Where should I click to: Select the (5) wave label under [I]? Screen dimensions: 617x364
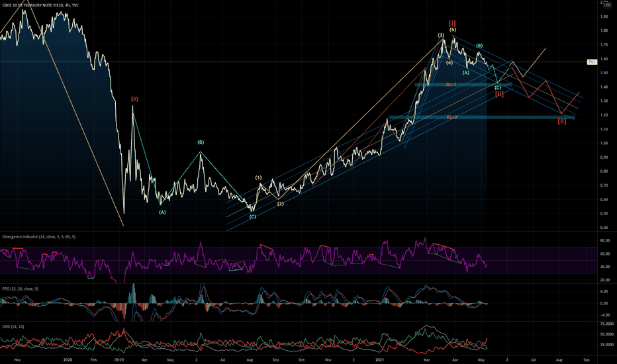(x=453, y=30)
